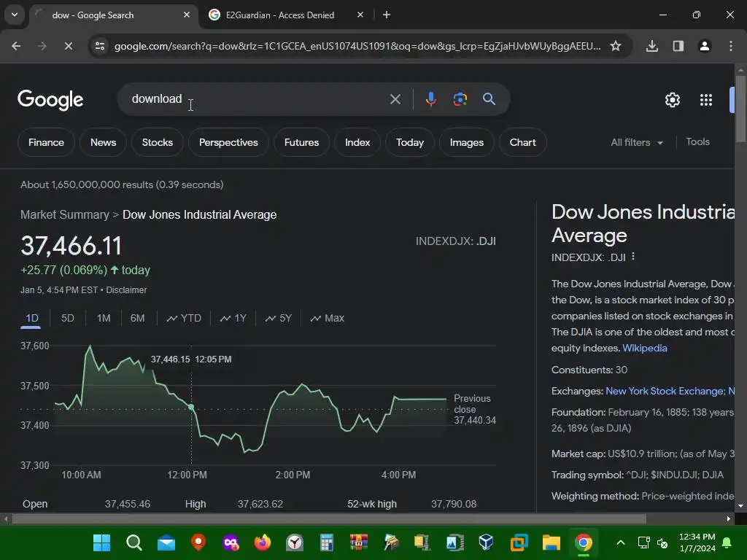
Task: Select the Images filter chip
Action: point(467,142)
